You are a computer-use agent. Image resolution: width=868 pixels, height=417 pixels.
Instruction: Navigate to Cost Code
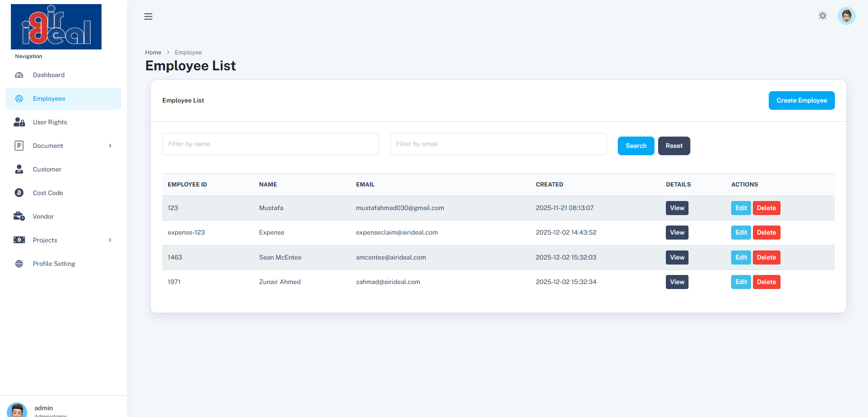pos(63,193)
